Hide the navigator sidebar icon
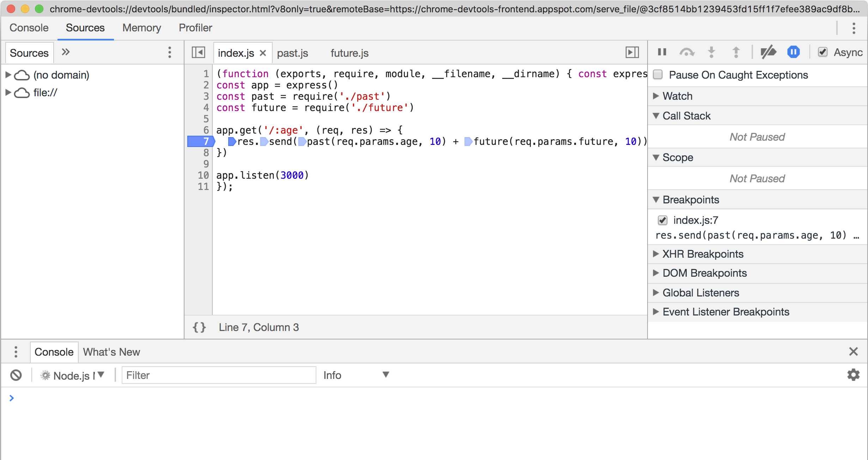The image size is (868, 460). click(198, 53)
